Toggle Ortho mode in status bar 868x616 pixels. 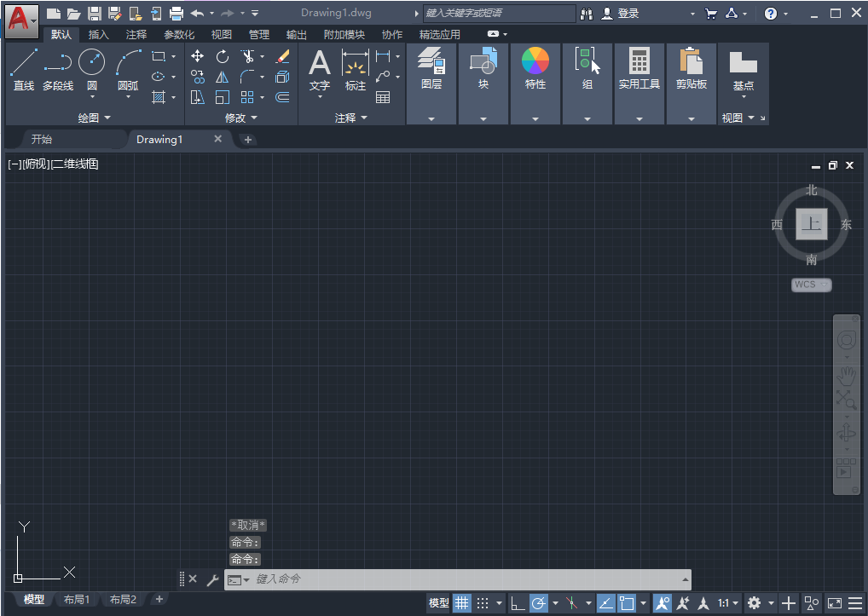(x=517, y=602)
